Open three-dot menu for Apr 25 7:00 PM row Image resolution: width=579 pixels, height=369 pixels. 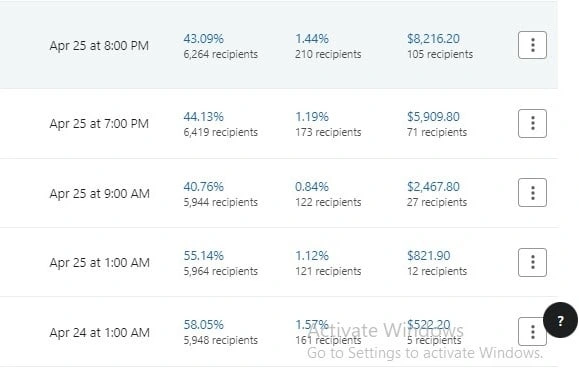(532, 123)
